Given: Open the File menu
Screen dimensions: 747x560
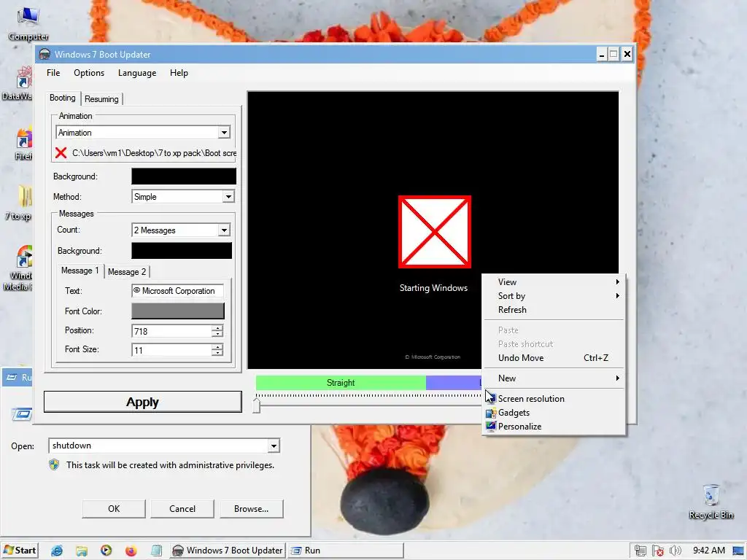Looking at the screenshot, I should (53, 73).
